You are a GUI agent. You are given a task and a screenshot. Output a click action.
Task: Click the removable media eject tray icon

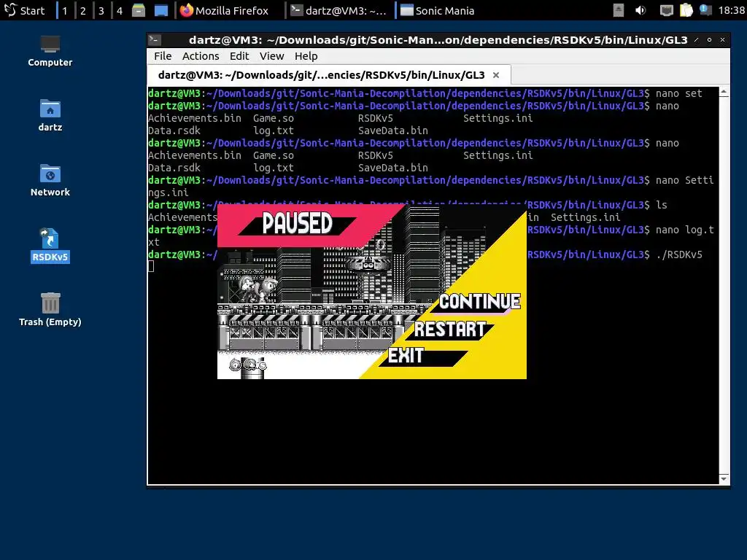click(x=618, y=10)
